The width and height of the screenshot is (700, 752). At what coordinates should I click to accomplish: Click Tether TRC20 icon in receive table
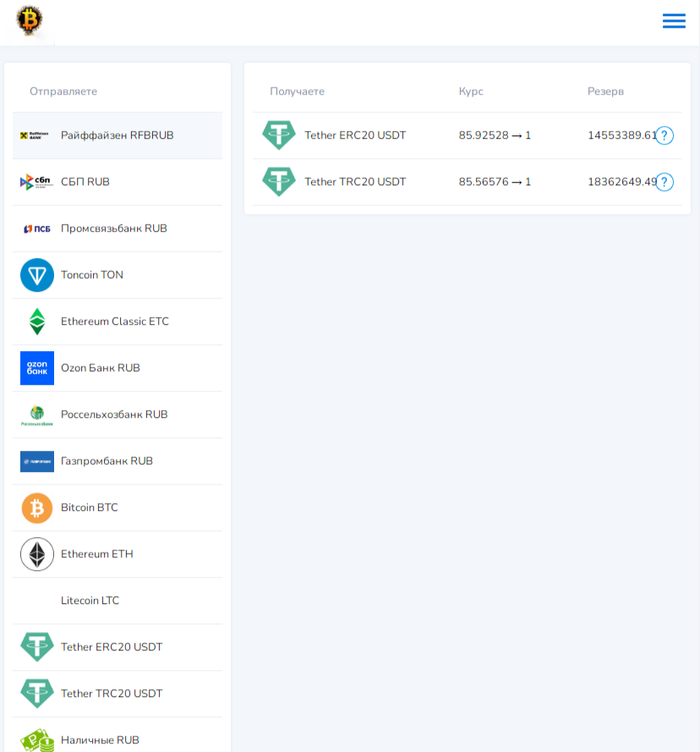pos(278,182)
